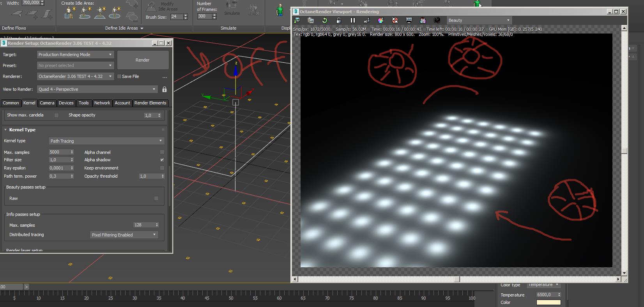The height and width of the screenshot is (307, 644).
Task: Click the Modify Idle Areas brush icon
Action: pos(150,7)
